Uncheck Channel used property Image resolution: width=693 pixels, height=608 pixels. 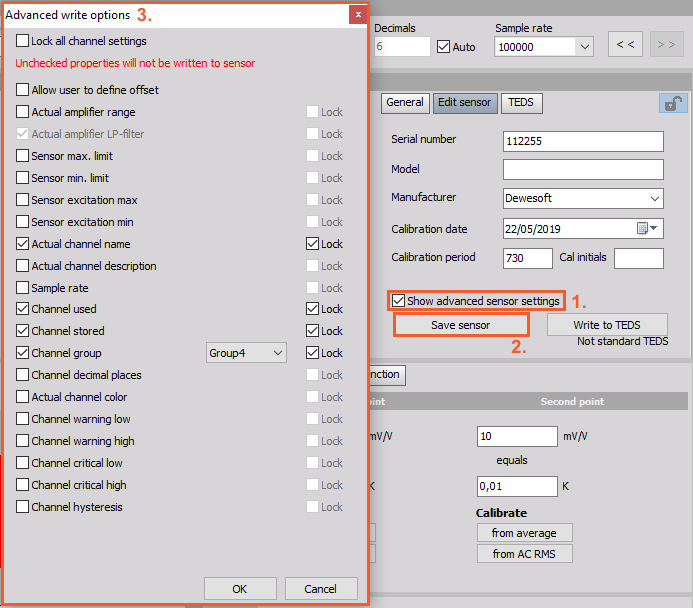point(23,308)
